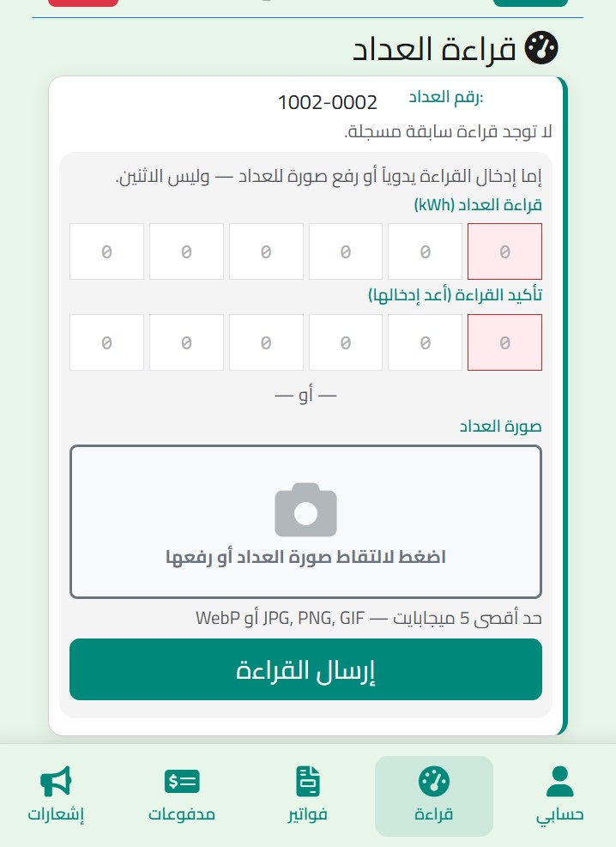
Task: Click the meter icon next to قراءة العداد heading
Action: click(541, 48)
